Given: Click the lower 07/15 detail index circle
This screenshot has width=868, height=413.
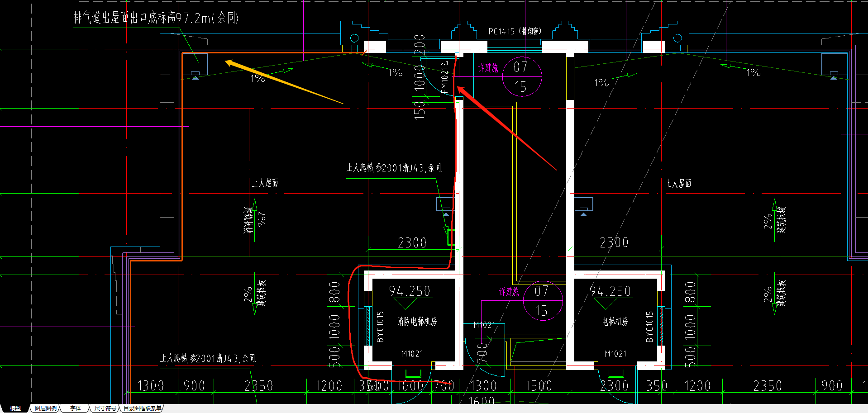Looking at the screenshot, I should tap(543, 301).
